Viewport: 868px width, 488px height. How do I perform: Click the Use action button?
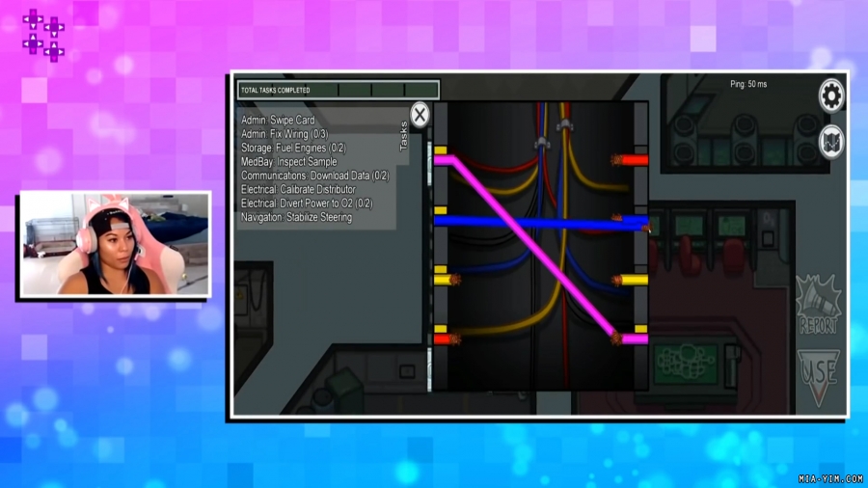tap(819, 377)
